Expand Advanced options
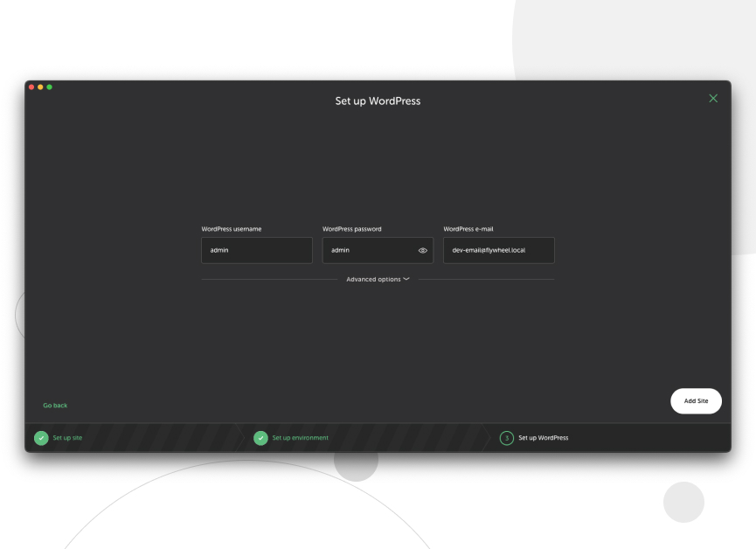This screenshot has width=756, height=549. pyautogui.click(x=378, y=280)
